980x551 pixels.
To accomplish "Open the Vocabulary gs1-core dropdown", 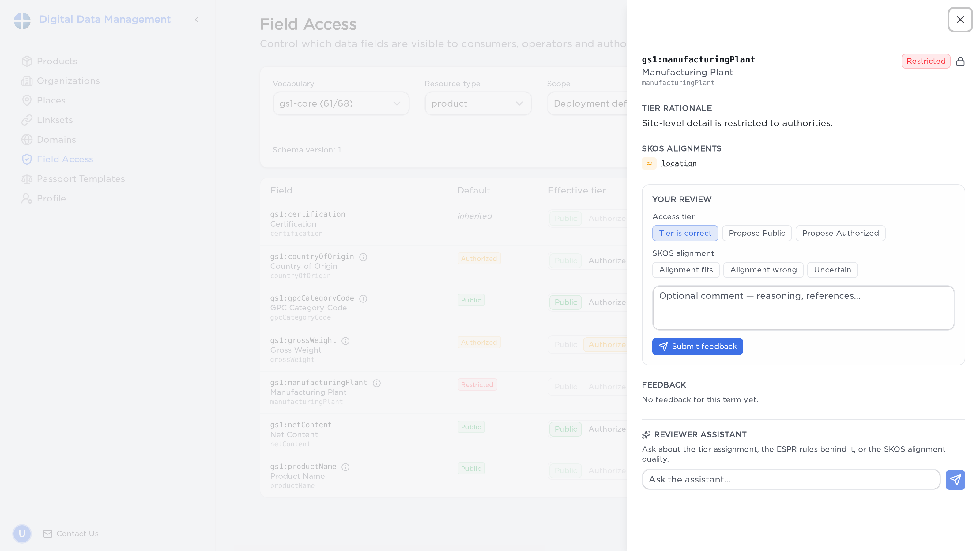I will (341, 103).
